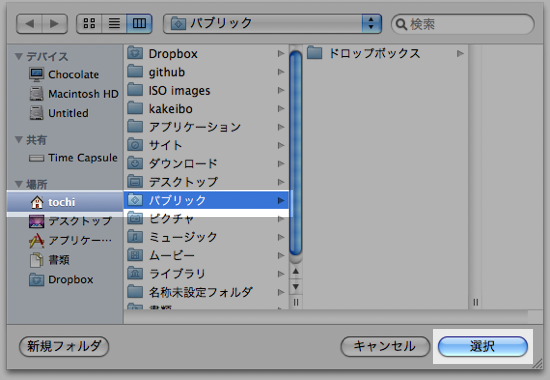Expand arrow beside ミュージック folder
The image size is (550, 380).
(281, 237)
